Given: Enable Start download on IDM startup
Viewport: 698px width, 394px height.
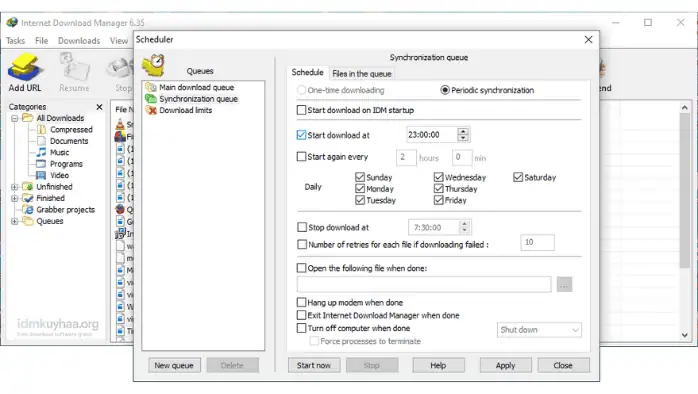Looking at the screenshot, I should [301, 110].
